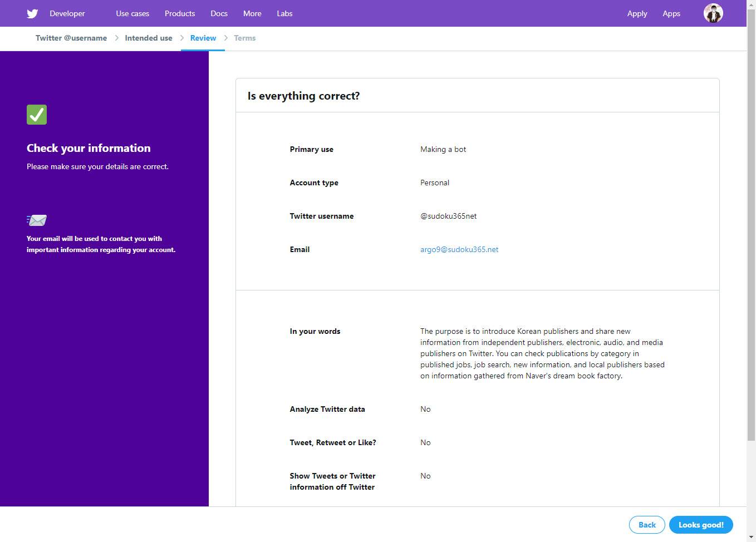The width and height of the screenshot is (756, 542).
Task: Go to Labs in navigation
Action: [x=284, y=13]
